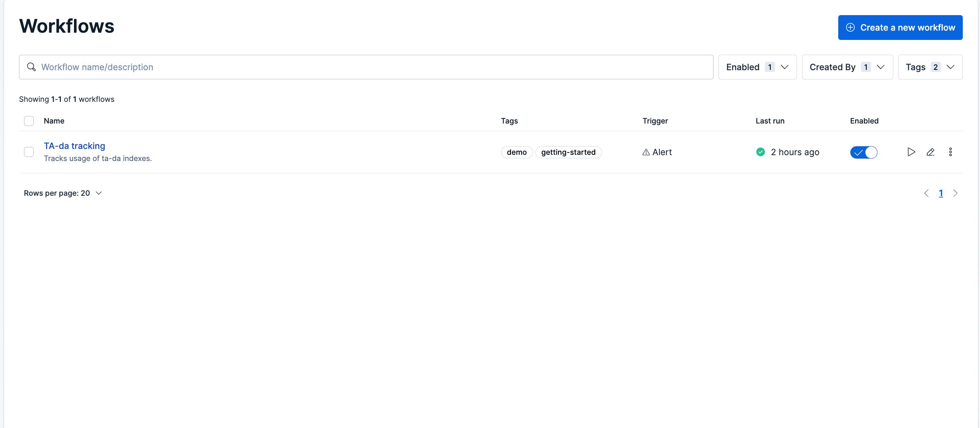The width and height of the screenshot is (980, 428).
Task: Open the three-dot actions menu for TA-da tracking
Action: tap(950, 152)
